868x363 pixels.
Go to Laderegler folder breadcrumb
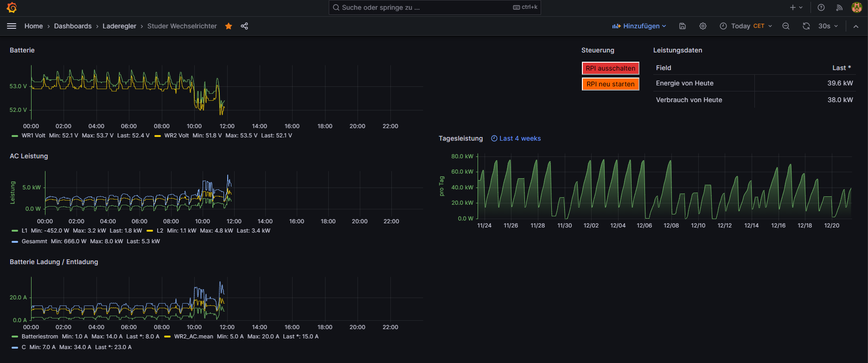pos(119,26)
